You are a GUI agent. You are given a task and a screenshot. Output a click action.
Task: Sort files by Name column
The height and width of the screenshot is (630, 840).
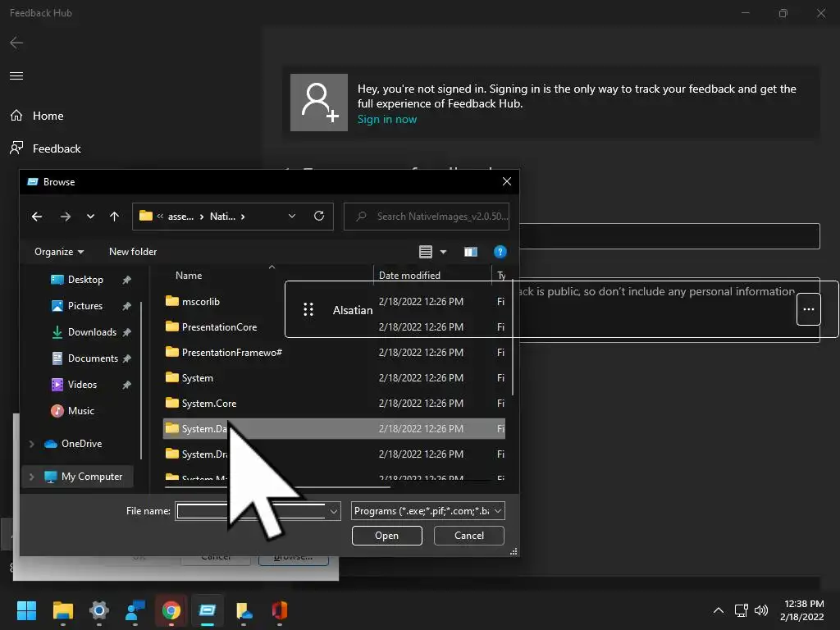point(189,276)
